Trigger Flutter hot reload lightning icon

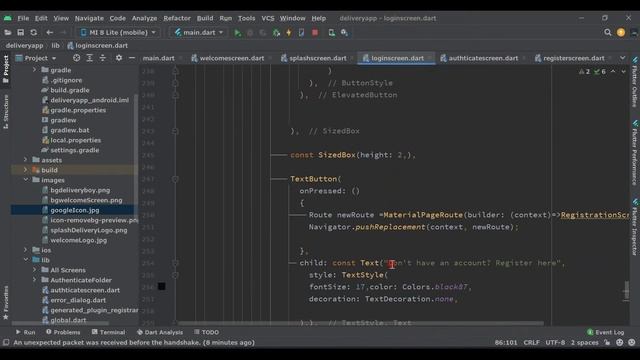point(289,33)
